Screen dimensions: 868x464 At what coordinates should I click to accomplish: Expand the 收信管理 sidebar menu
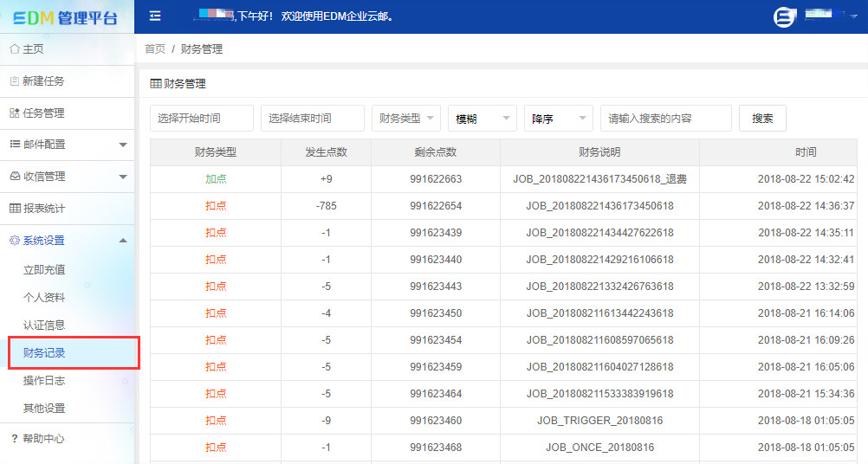[x=122, y=177]
